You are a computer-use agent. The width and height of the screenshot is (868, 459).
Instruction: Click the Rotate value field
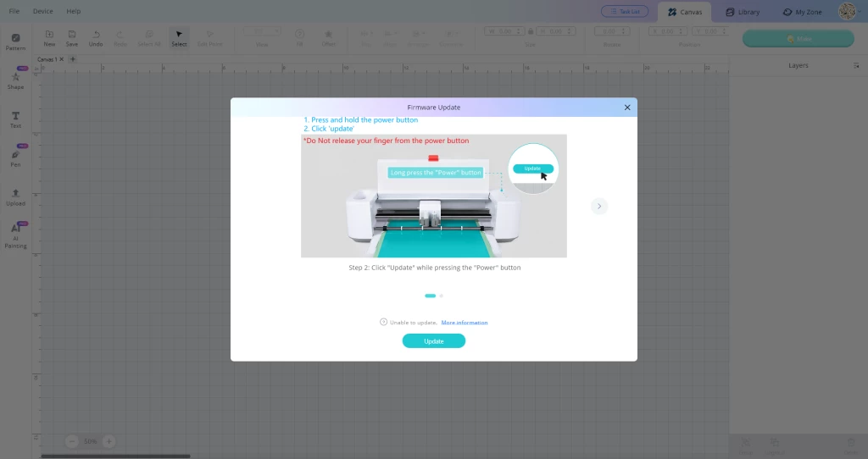coord(612,31)
